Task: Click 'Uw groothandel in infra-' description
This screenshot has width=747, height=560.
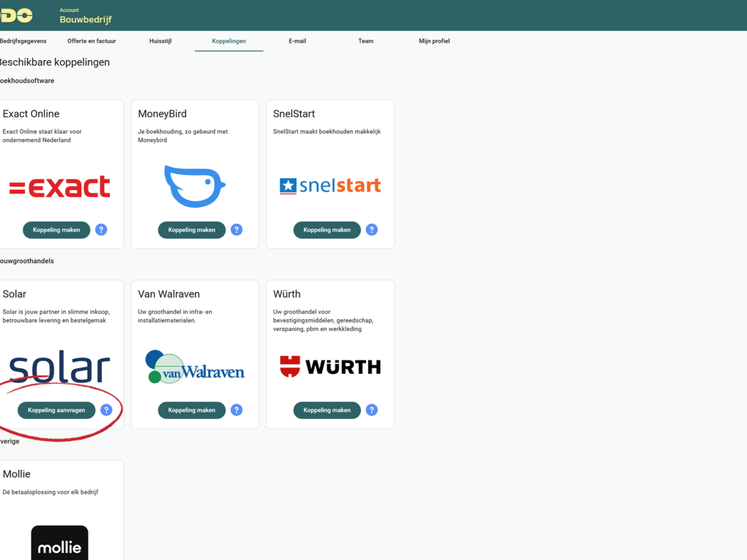Action: 175,316
